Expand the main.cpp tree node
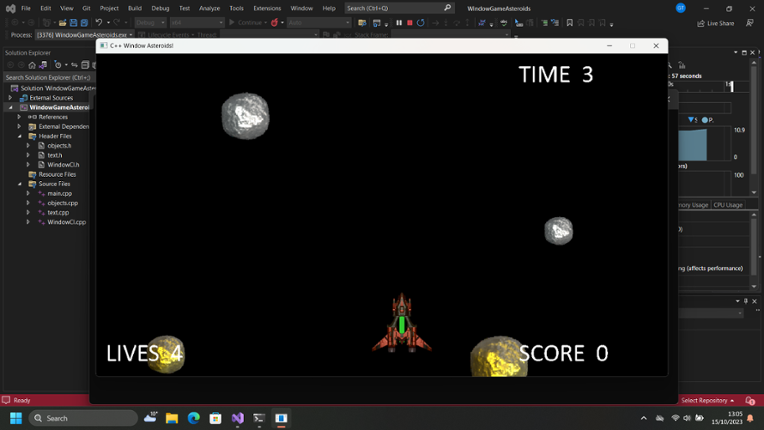 (28, 193)
